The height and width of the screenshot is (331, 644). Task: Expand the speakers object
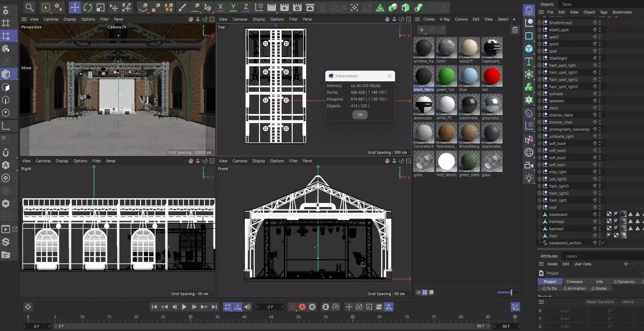(539, 101)
